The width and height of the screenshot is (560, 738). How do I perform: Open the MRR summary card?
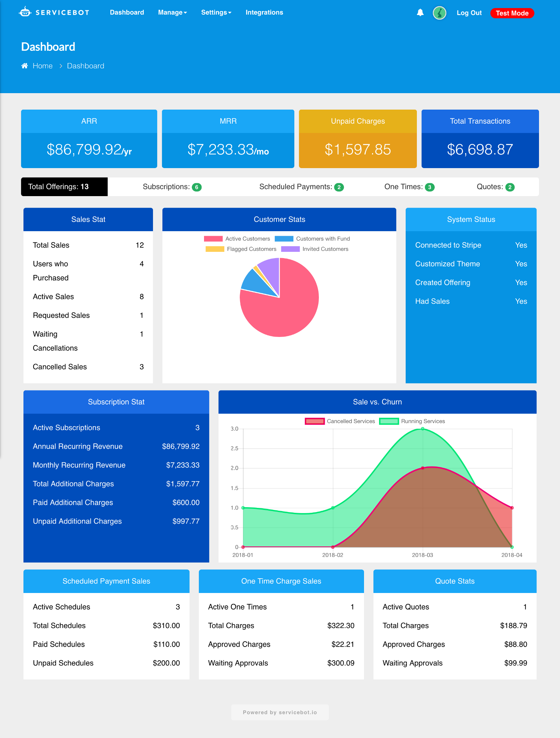[x=228, y=139]
